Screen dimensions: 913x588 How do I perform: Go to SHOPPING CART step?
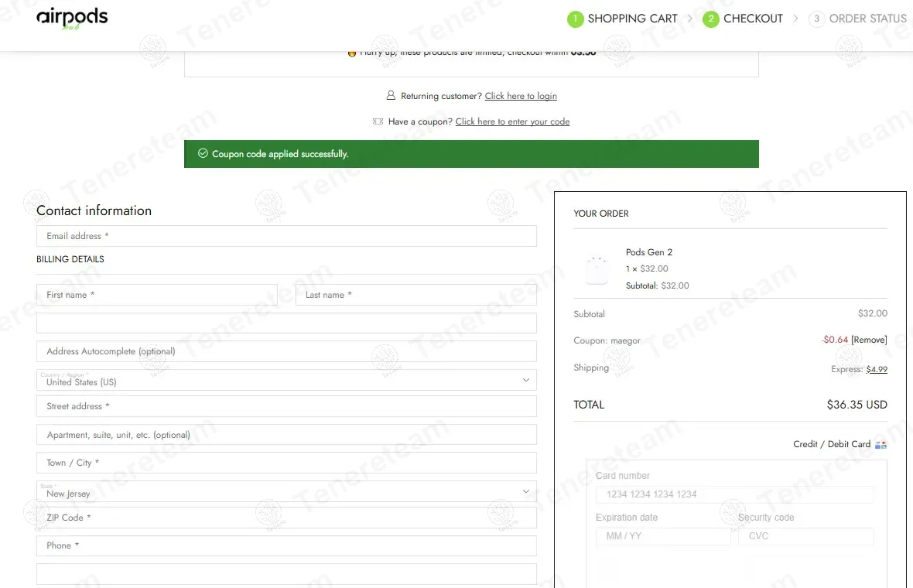coord(632,19)
